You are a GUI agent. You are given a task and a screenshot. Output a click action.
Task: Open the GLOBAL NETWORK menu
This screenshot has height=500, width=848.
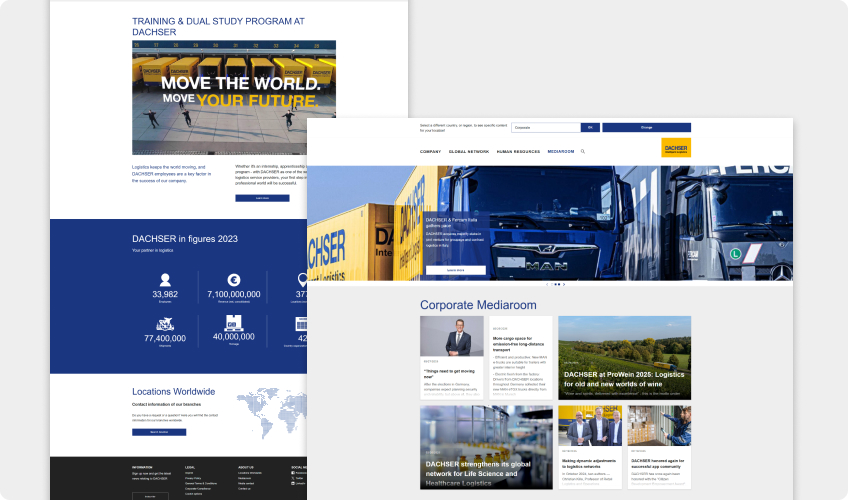(469, 151)
